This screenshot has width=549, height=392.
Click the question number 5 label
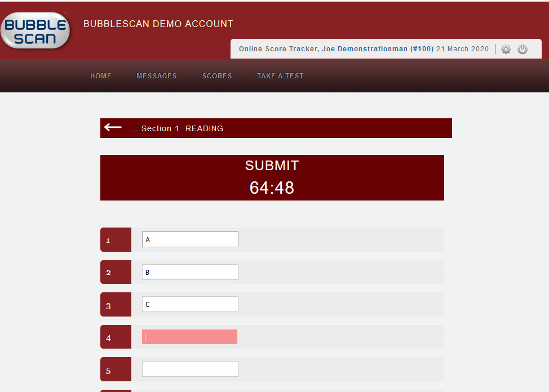[116, 369]
